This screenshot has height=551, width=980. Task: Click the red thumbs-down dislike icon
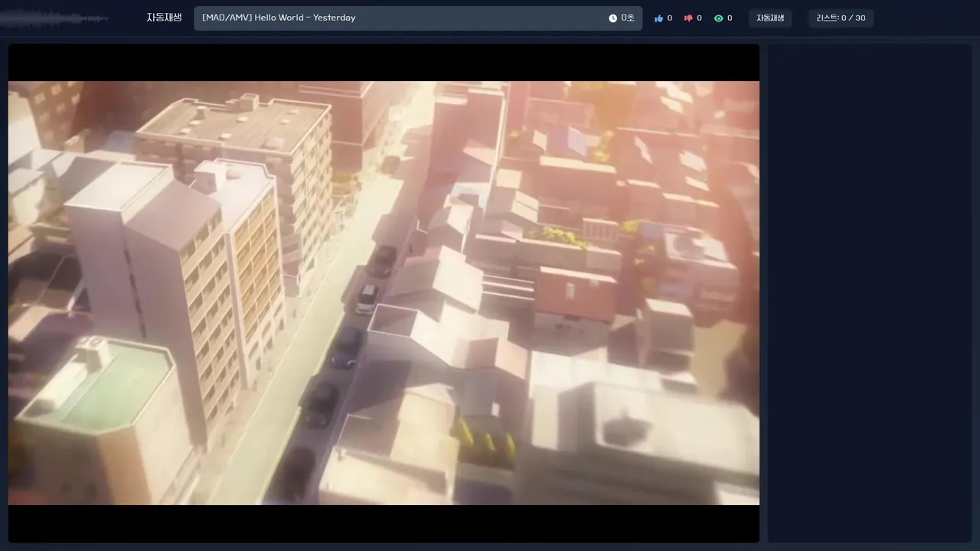tap(688, 18)
